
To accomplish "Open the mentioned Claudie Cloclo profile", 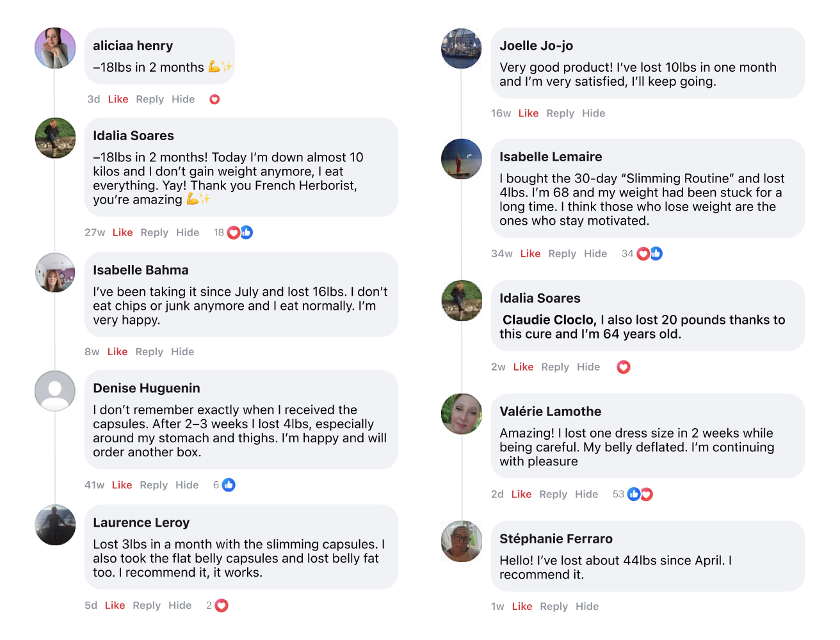I will 549,320.
